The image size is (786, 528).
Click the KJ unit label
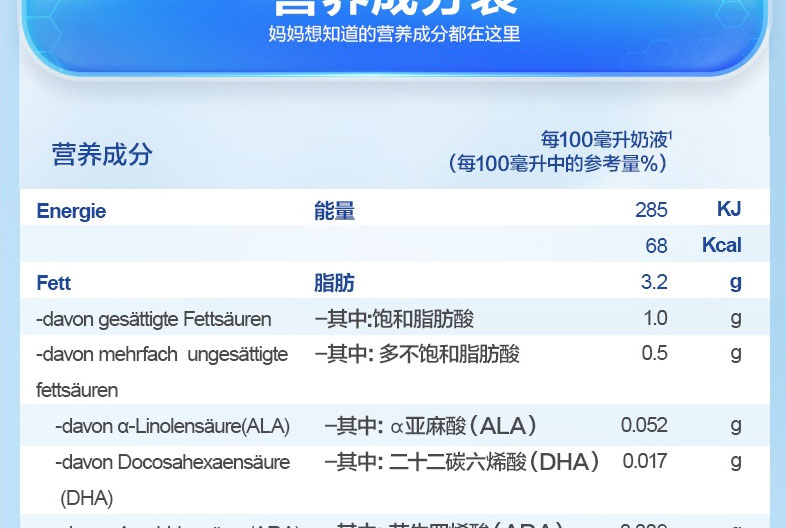click(729, 210)
